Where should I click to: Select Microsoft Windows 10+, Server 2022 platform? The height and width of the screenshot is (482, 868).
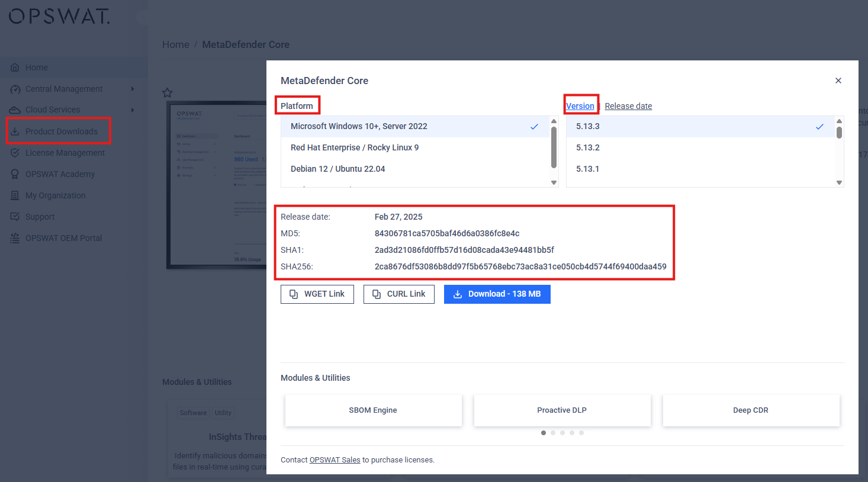[x=415, y=126]
